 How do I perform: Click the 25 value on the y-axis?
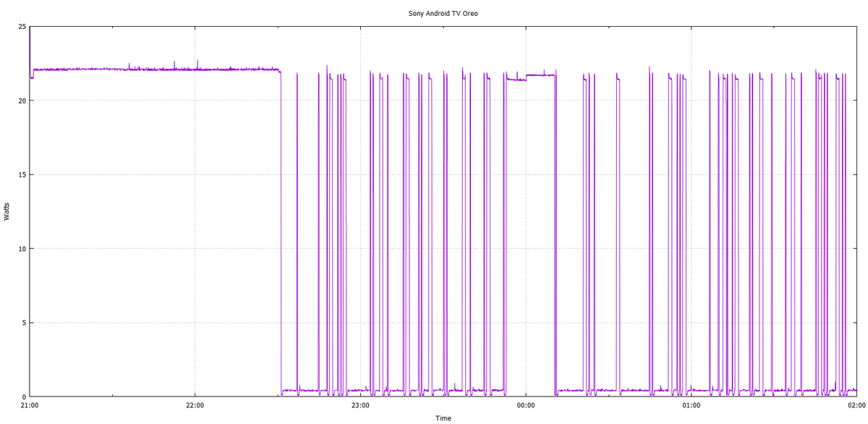tap(22, 27)
